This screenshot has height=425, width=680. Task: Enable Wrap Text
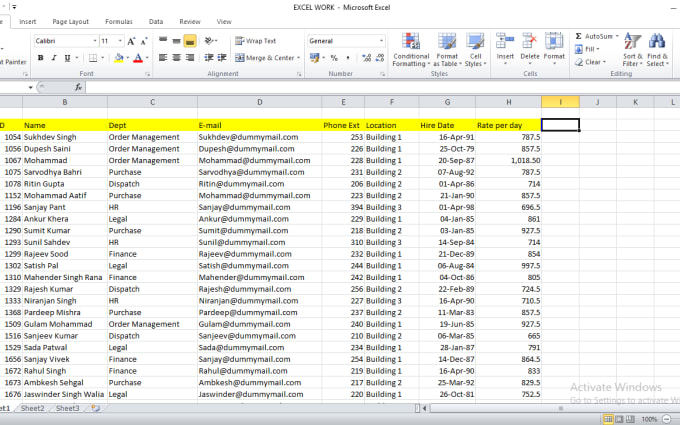[x=255, y=41]
